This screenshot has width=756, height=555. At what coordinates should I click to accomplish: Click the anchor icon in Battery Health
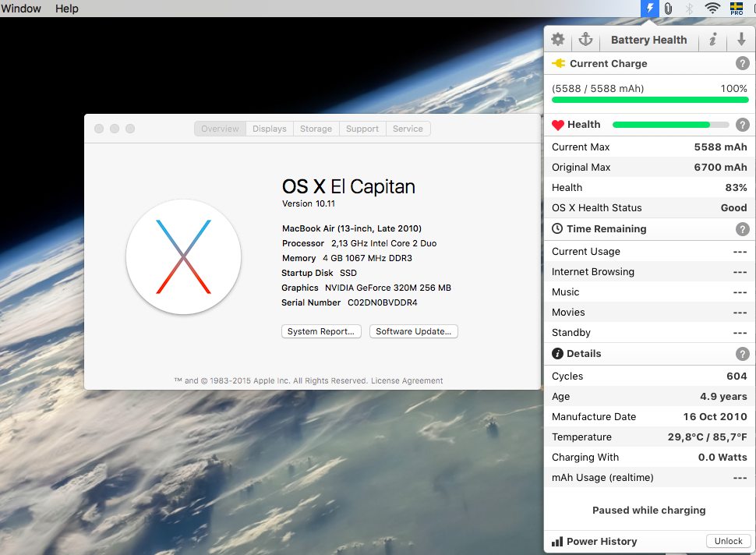pos(585,40)
